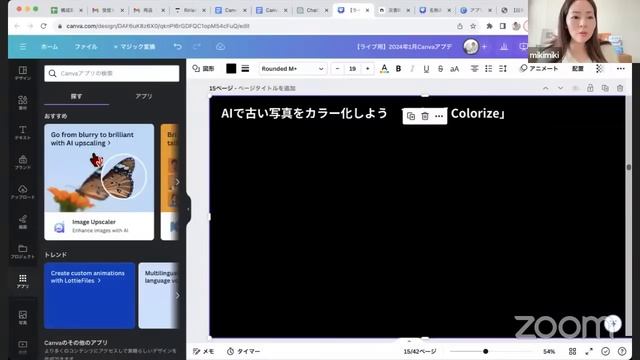
Task: Undo the last action
Action: coord(178,47)
